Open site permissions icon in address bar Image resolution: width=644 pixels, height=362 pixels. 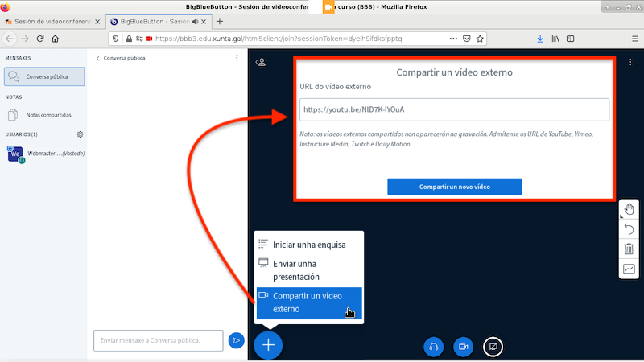point(139,39)
